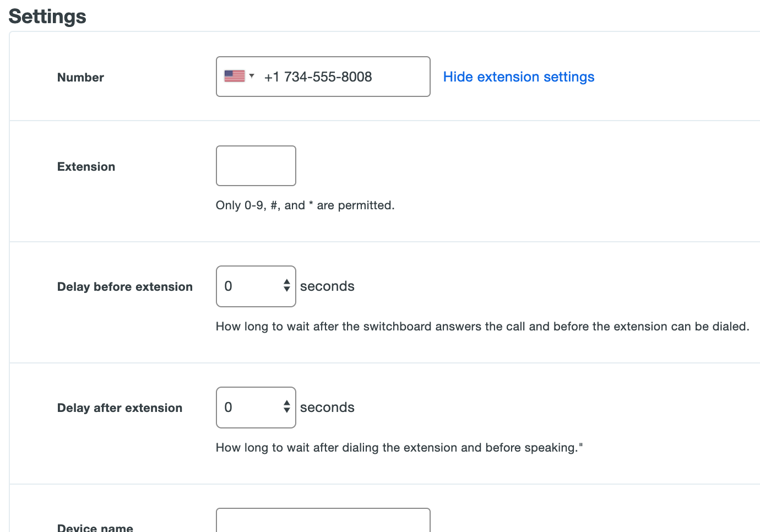Click the flag dropdown arrow
This screenshot has width=760, height=532.
[x=252, y=77]
